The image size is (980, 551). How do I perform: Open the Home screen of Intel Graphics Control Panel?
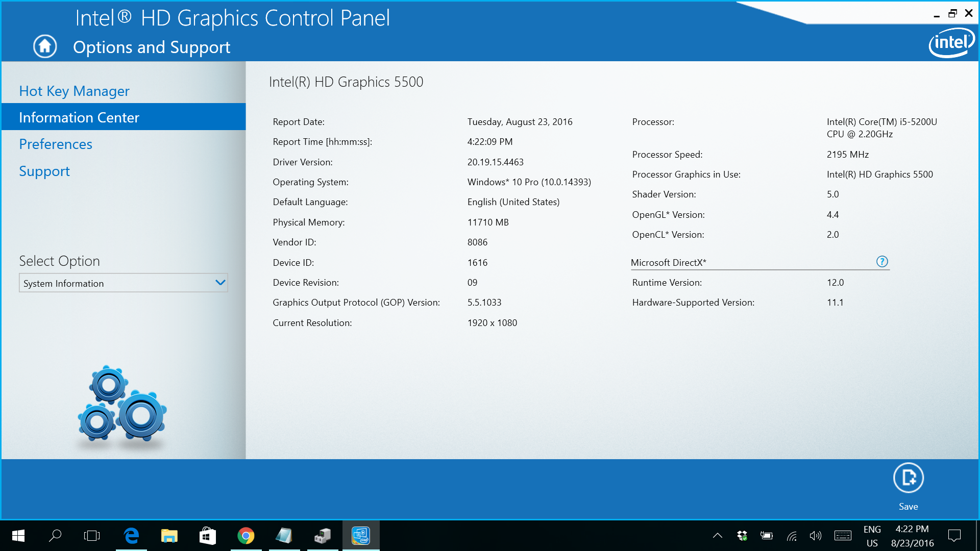coord(44,46)
